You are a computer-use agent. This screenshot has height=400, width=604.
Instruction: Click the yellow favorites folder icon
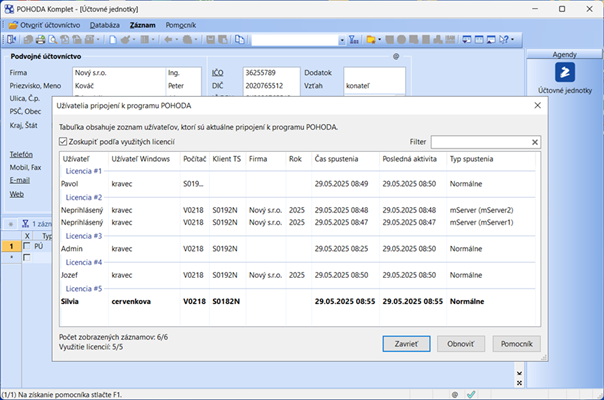(x=371, y=39)
